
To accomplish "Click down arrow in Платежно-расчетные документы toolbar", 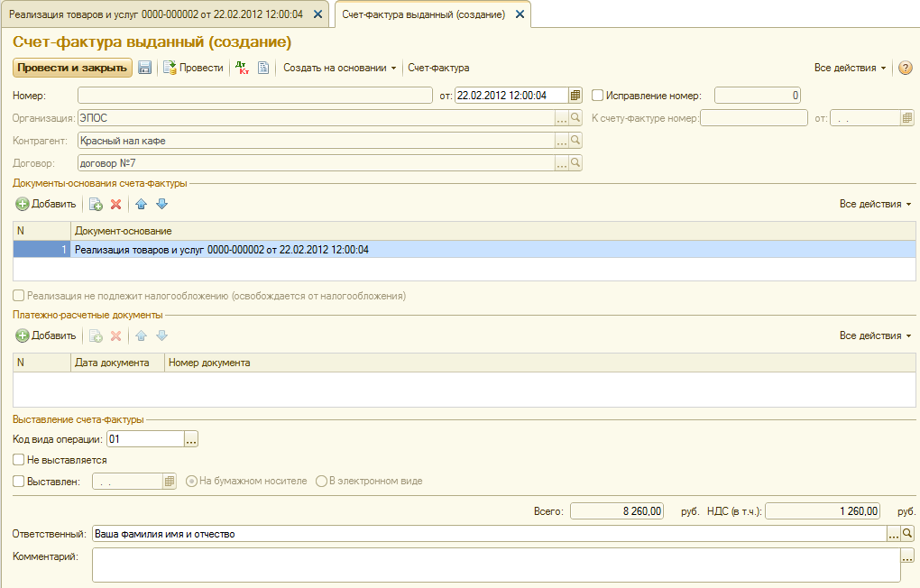I will pyautogui.click(x=162, y=335).
